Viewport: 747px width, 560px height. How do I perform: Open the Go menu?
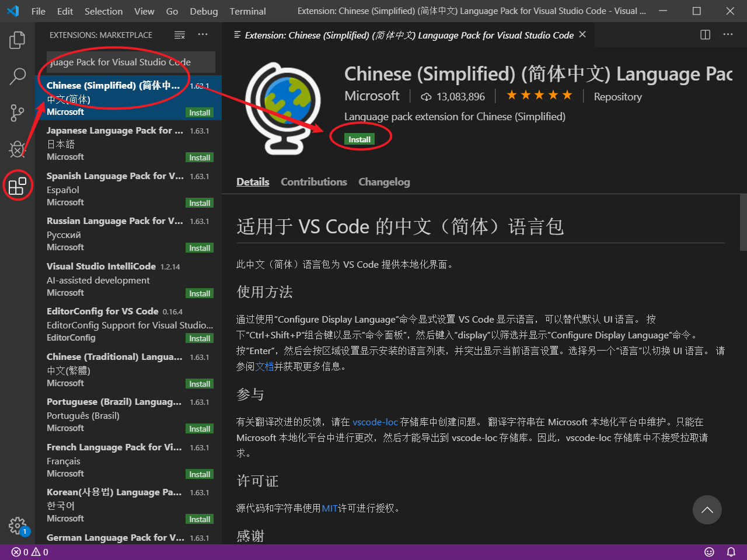[x=172, y=11]
